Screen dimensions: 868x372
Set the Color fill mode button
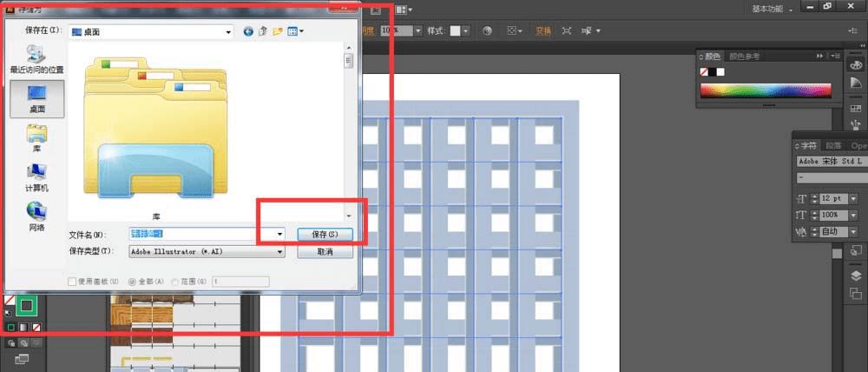click(10, 328)
